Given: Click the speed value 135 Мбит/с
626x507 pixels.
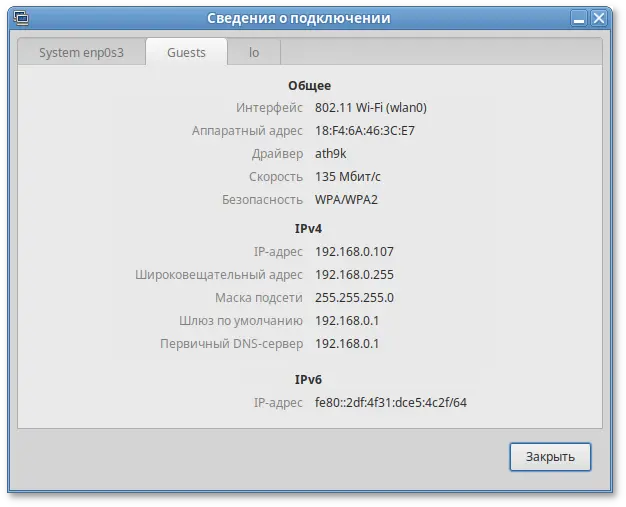Looking at the screenshot, I should coord(347,177).
